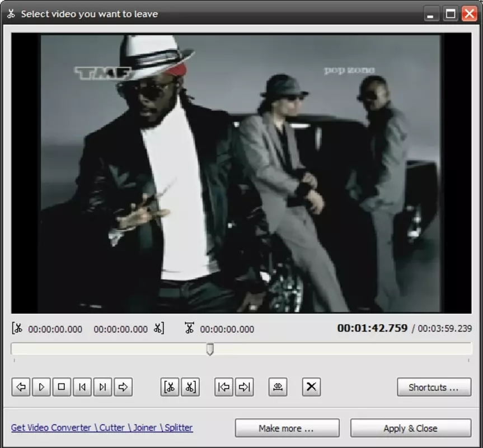Select the selection start time 00:00:00.000
The image size is (483, 448).
tap(55, 329)
